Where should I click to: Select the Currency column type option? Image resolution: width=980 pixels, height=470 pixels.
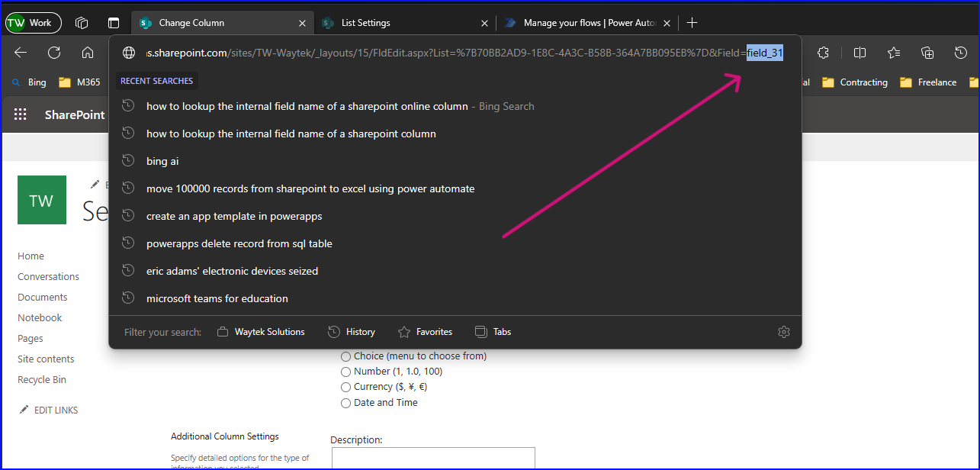point(346,387)
